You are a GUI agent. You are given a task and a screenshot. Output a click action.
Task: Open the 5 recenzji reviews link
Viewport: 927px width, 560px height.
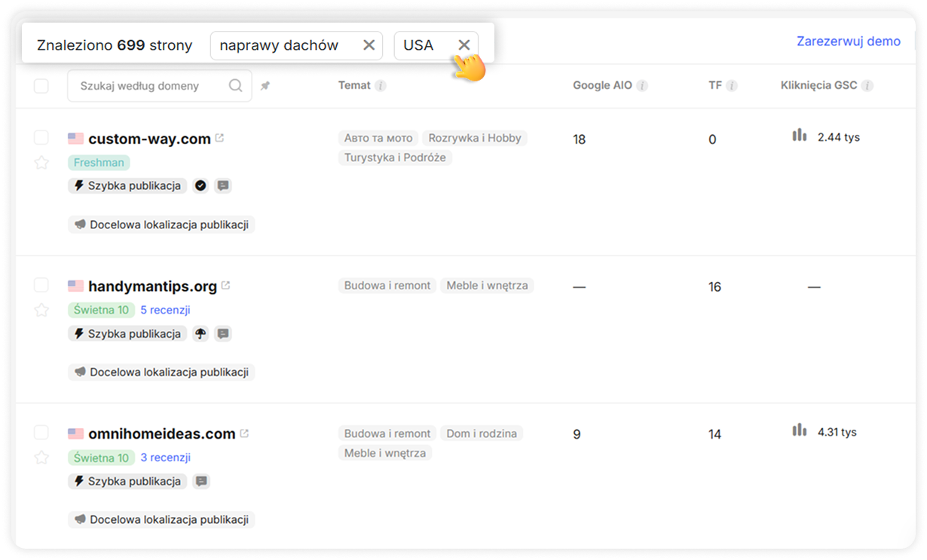click(x=165, y=310)
